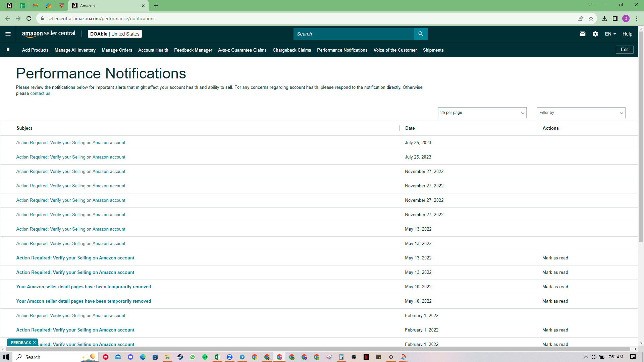This screenshot has height=362, width=644.
Task: Open the Seller Central hamburger menu
Action: [8, 34]
